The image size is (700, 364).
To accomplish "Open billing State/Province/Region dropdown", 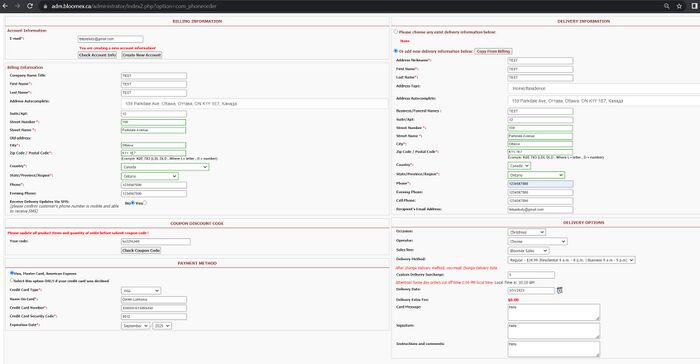I will [150, 176].
